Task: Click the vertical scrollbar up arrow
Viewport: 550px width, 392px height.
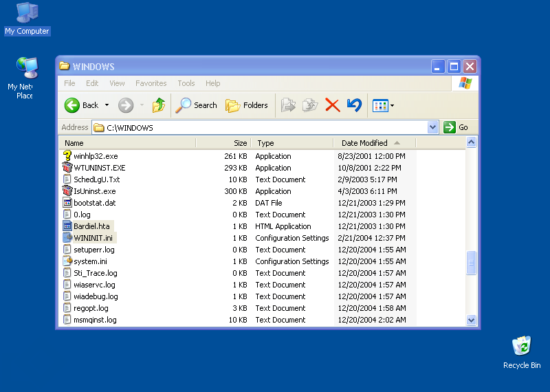Action: coord(471,142)
